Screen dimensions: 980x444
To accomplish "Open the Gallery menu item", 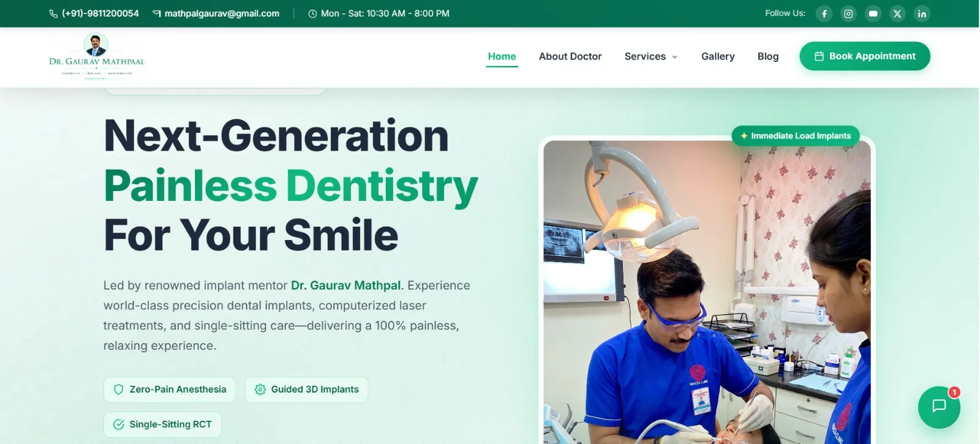I will [718, 56].
